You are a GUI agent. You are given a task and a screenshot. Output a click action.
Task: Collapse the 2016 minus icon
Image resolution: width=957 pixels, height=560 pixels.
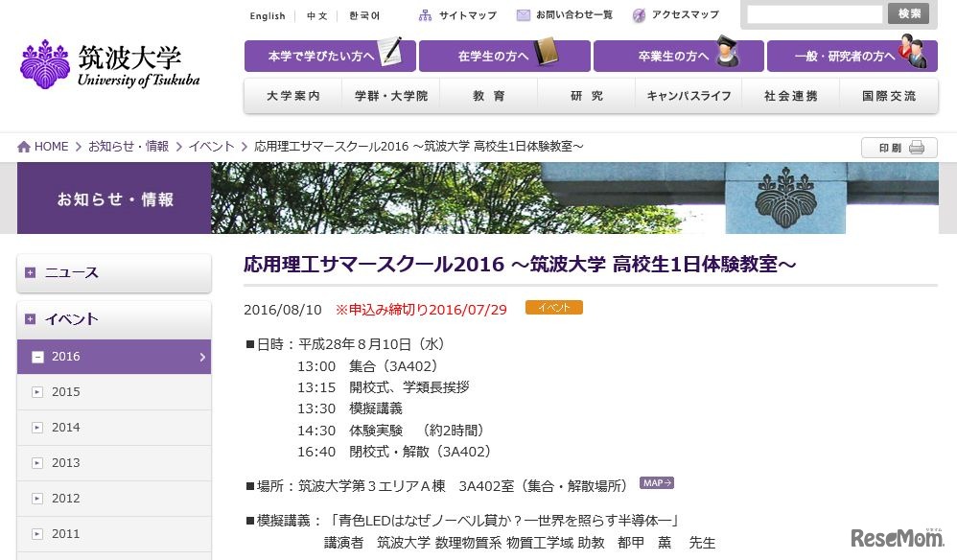pos(37,357)
